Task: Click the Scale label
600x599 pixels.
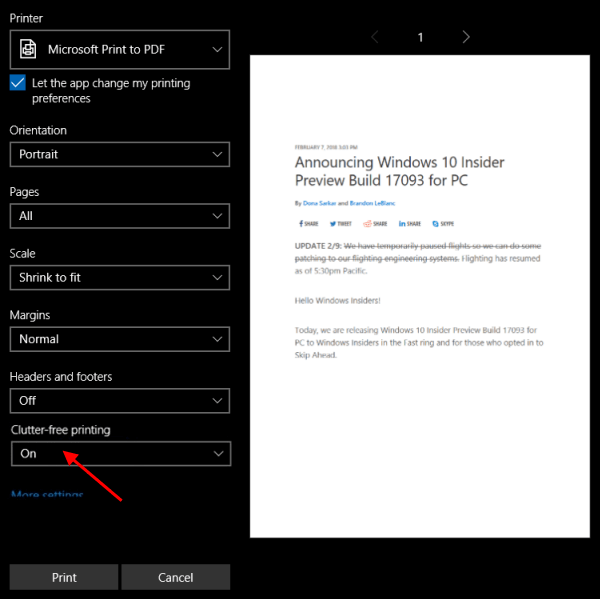Action: tap(23, 253)
